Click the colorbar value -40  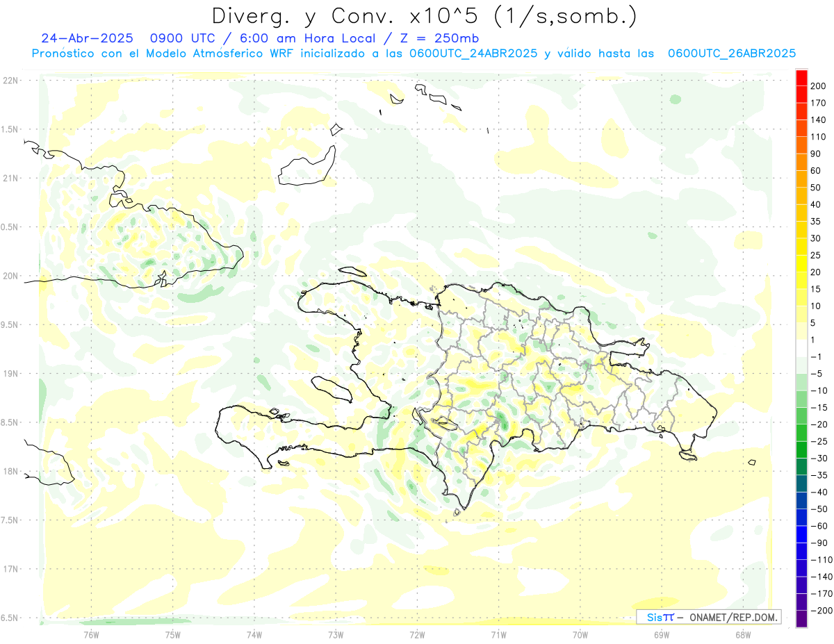pyautogui.click(x=819, y=492)
